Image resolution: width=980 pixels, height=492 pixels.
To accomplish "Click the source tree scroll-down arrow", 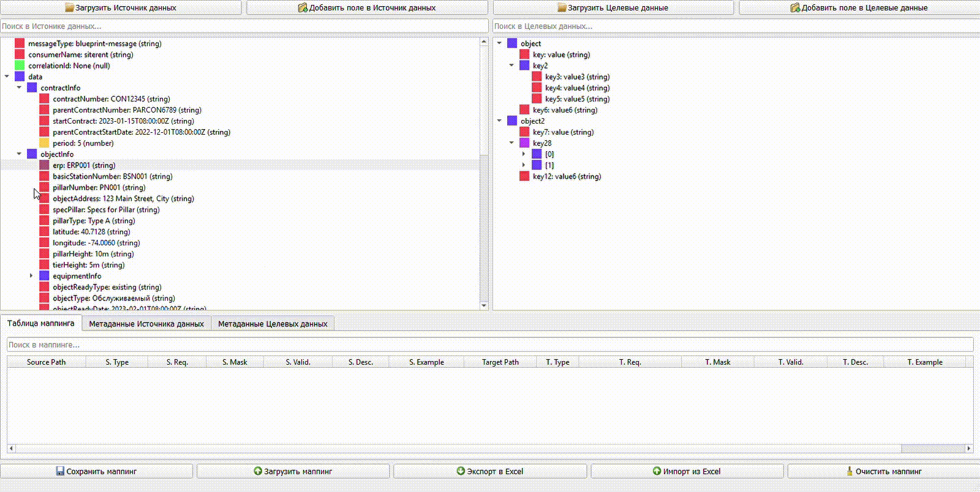I will (x=484, y=305).
